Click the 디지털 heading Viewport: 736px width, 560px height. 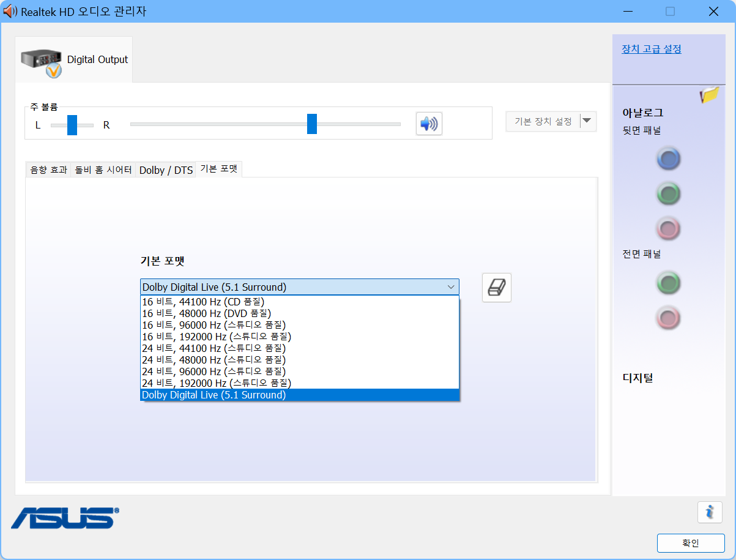point(637,378)
